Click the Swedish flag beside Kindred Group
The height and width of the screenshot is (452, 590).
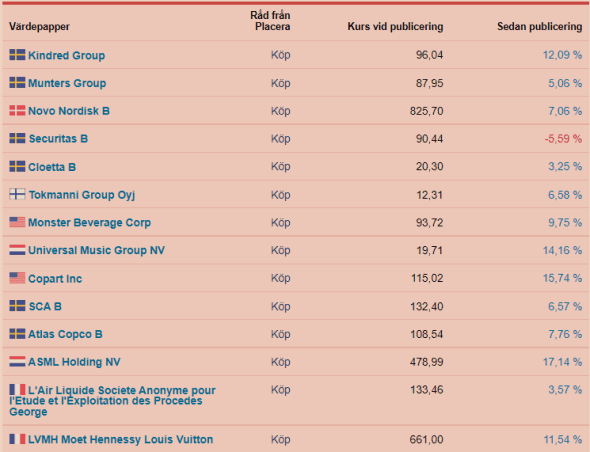pyautogui.click(x=17, y=55)
